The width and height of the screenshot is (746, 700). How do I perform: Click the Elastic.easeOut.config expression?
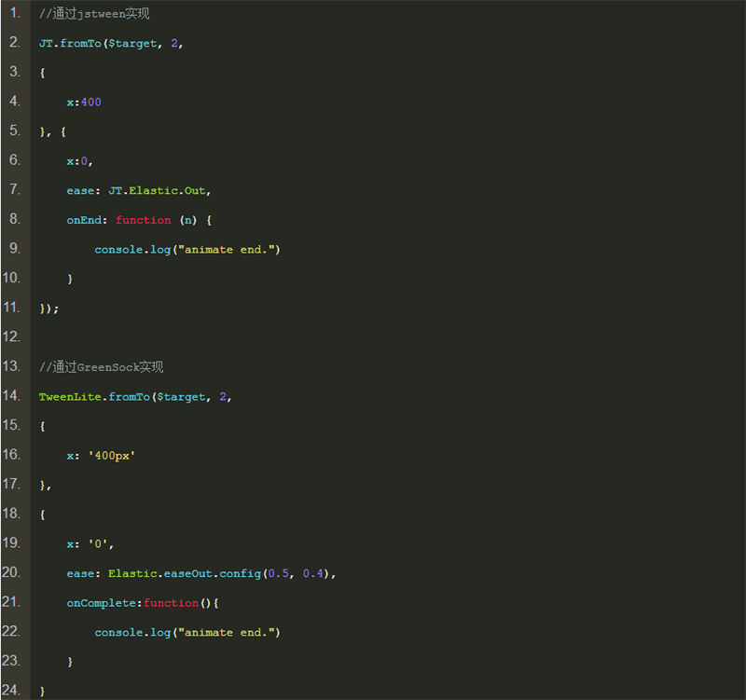point(185,574)
